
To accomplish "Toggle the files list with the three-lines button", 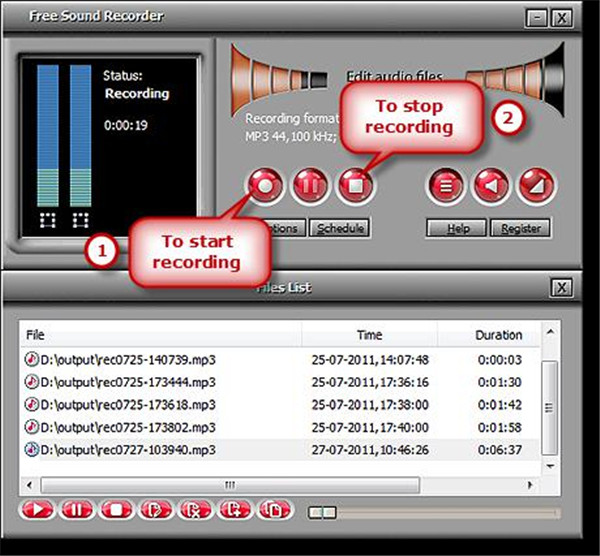I will [446, 186].
